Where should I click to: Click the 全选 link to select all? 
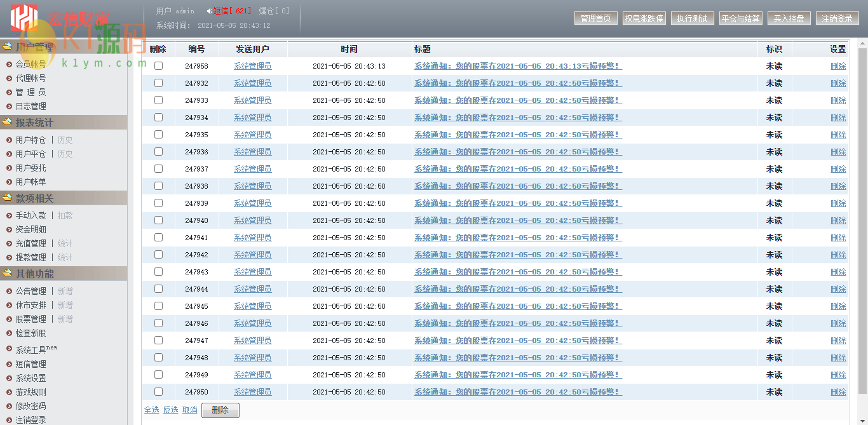coord(151,410)
